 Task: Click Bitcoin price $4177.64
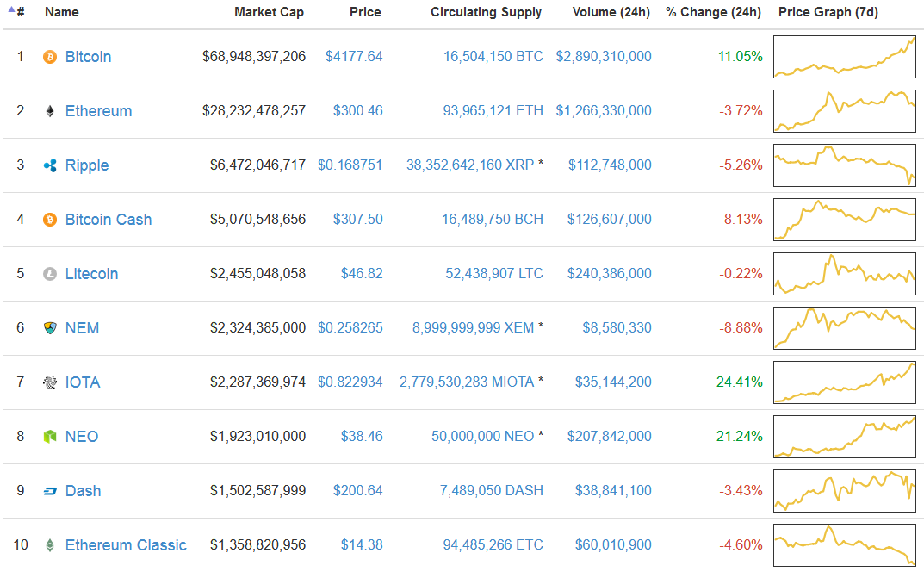click(354, 57)
